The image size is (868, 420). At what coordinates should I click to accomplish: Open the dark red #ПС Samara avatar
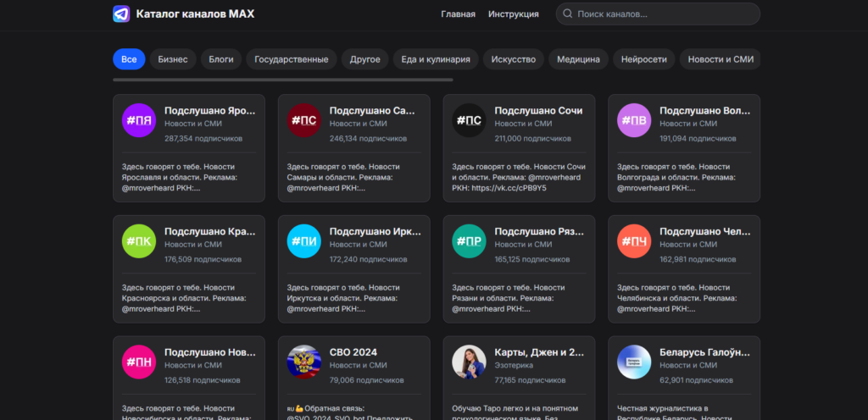point(303,120)
